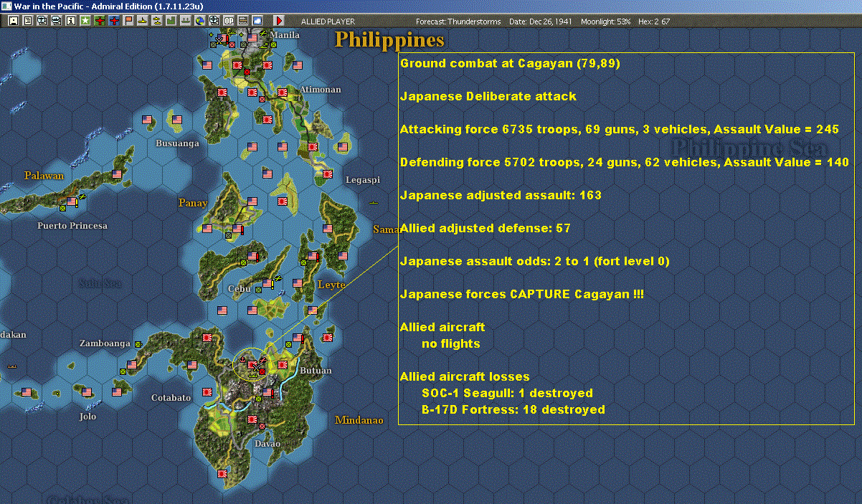Click the gray ship silhouette icon
The height and width of the screenshot is (504, 862).
(186, 22)
